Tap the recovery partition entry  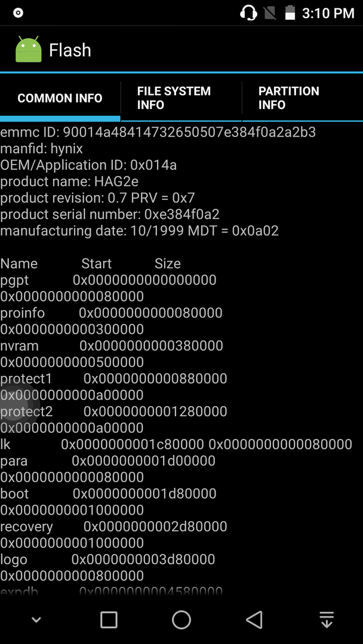113,534
